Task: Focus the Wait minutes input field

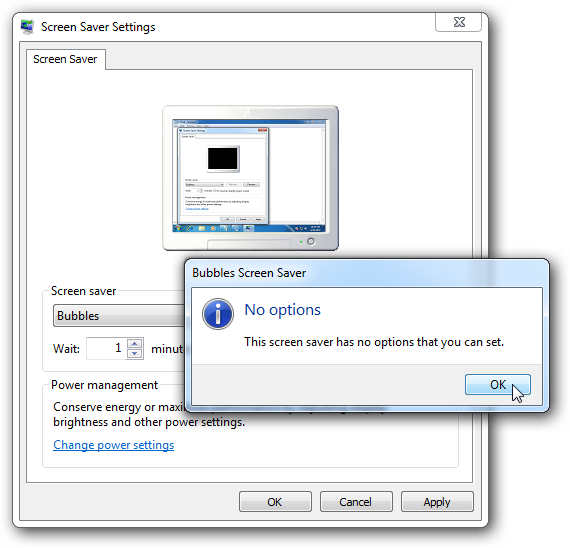Action: [x=106, y=348]
